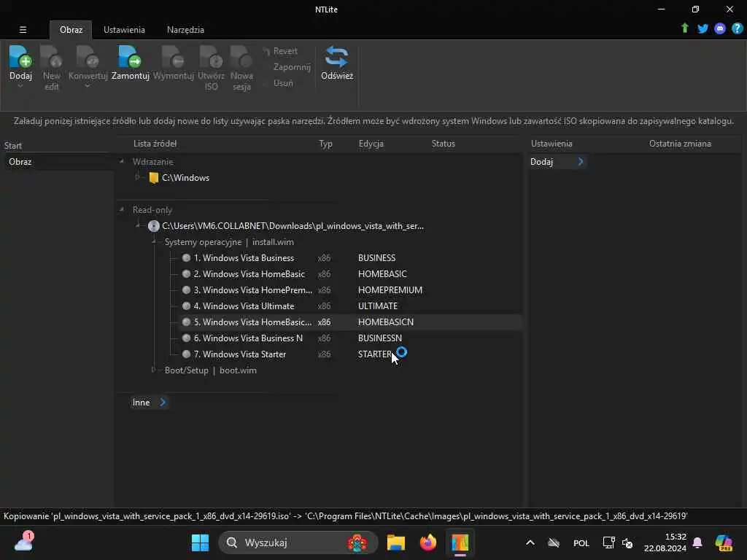
Task: Click the Ostatnia zmiana column header
Action: pyautogui.click(x=680, y=144)
